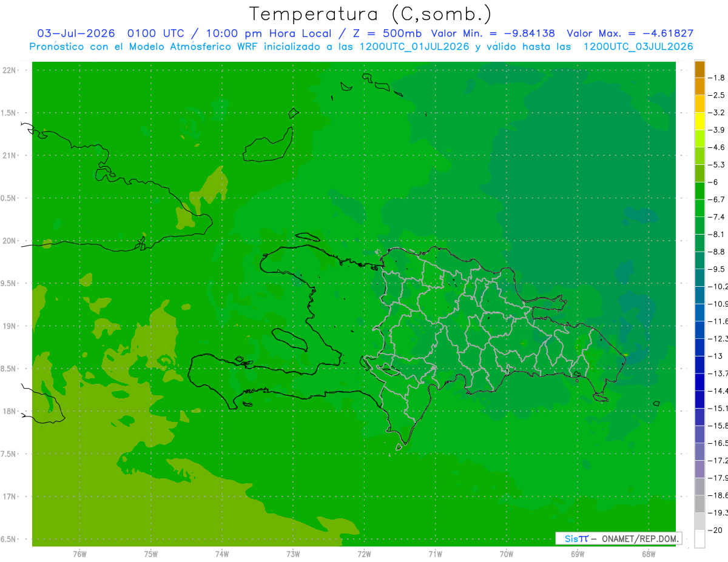Click the "-6" colorbar value
This screenshot has width=728, height=562.
pyautogui.click(x=713, y=182)
